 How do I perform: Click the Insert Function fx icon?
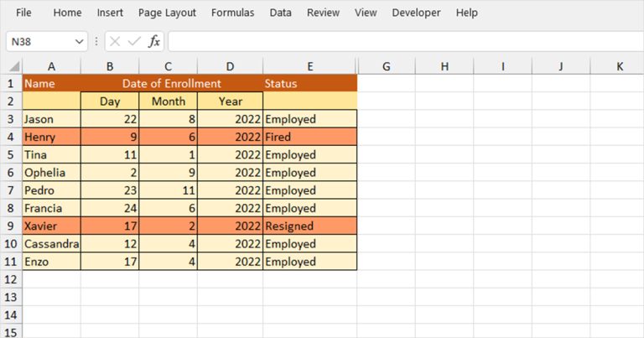click(x=154, y=41)
